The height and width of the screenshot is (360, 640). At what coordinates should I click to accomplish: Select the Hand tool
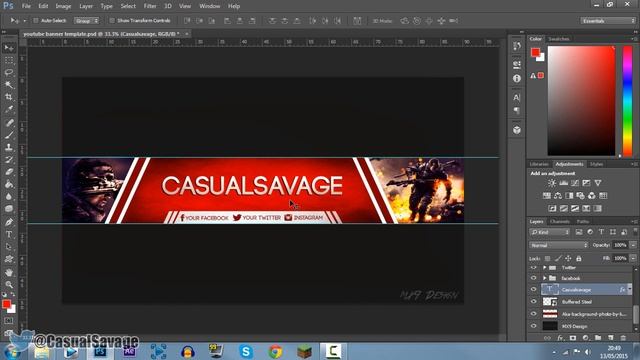coord(9,272)
